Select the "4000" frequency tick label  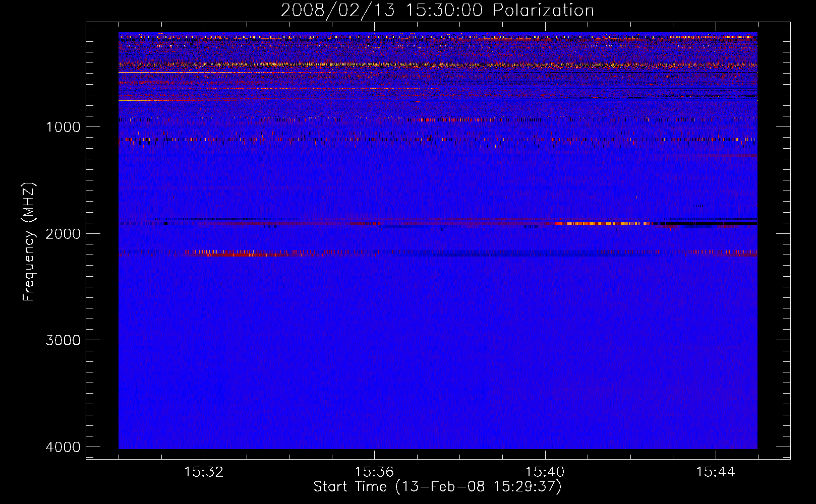[63, 447]
